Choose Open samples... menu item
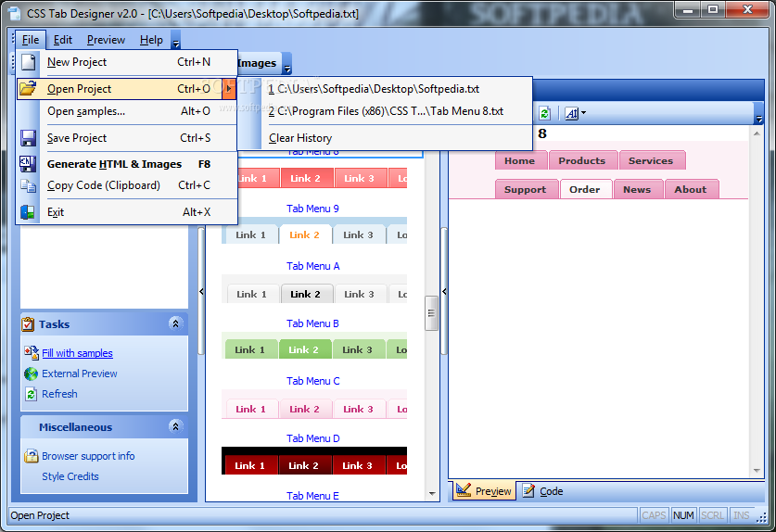The image size is (776, 532). click(x=127, y=111)
